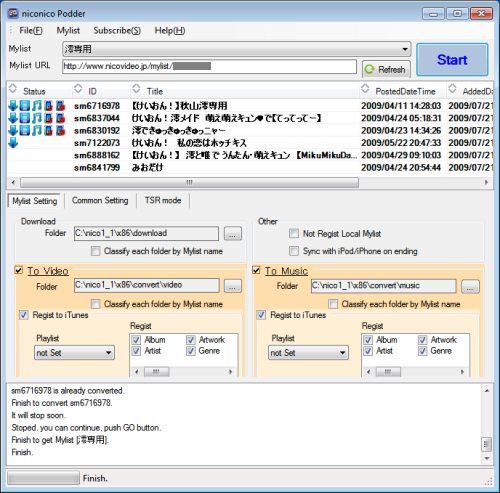Toggle Classify each folder in To Music section
This screenshot has height=493, width=500.
(x=333, y=304)
